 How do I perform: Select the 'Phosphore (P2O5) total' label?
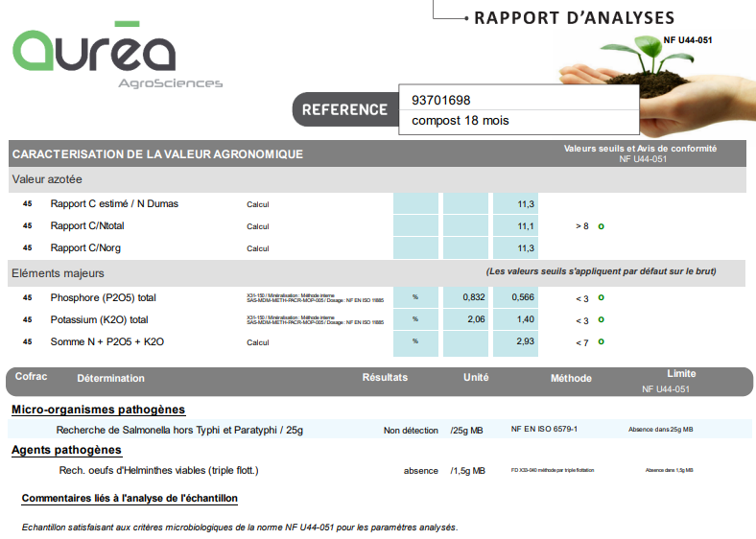[104, 298]
